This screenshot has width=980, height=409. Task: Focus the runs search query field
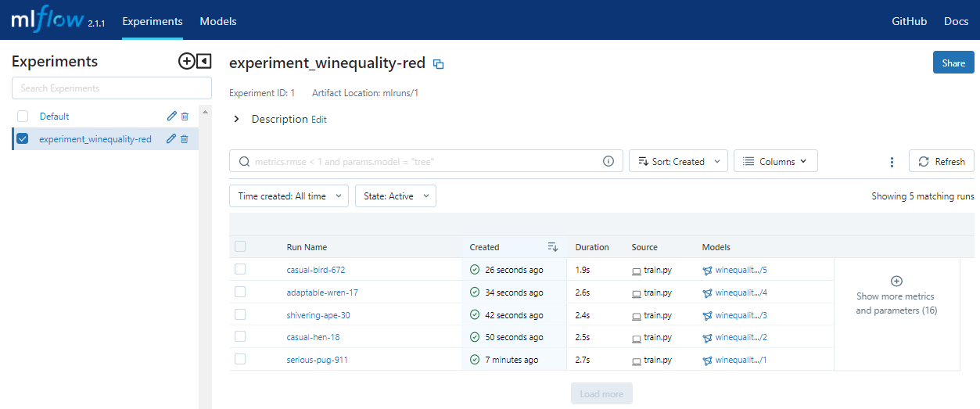point(426,161)
